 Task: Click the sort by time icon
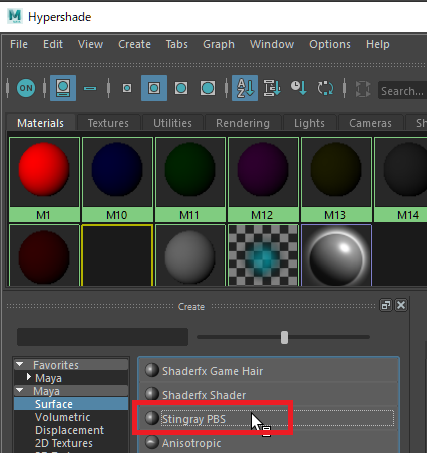point(299,88)
